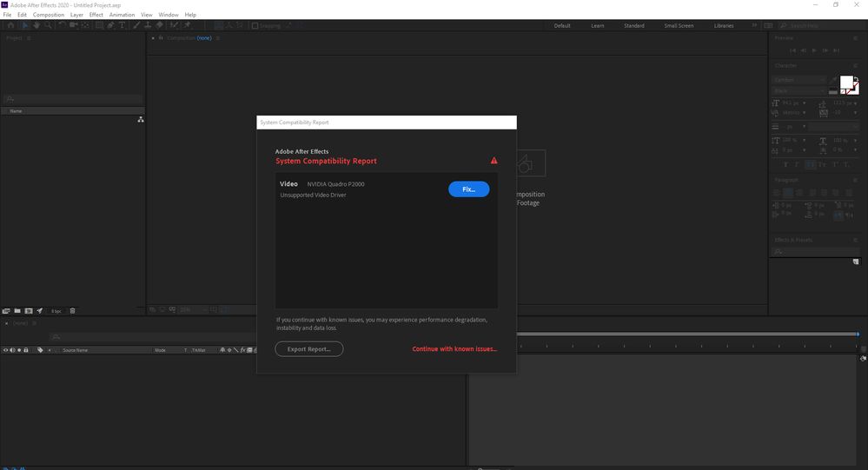
Task: Open the Paragraph panel menu
Action: tap(855, 180)
